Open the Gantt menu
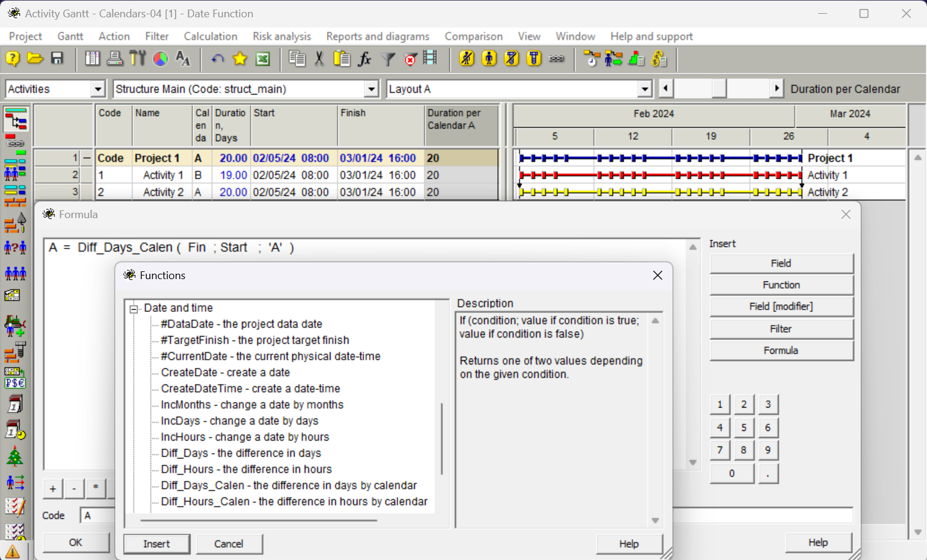The image size is (927, 560). tap(70, 36)
